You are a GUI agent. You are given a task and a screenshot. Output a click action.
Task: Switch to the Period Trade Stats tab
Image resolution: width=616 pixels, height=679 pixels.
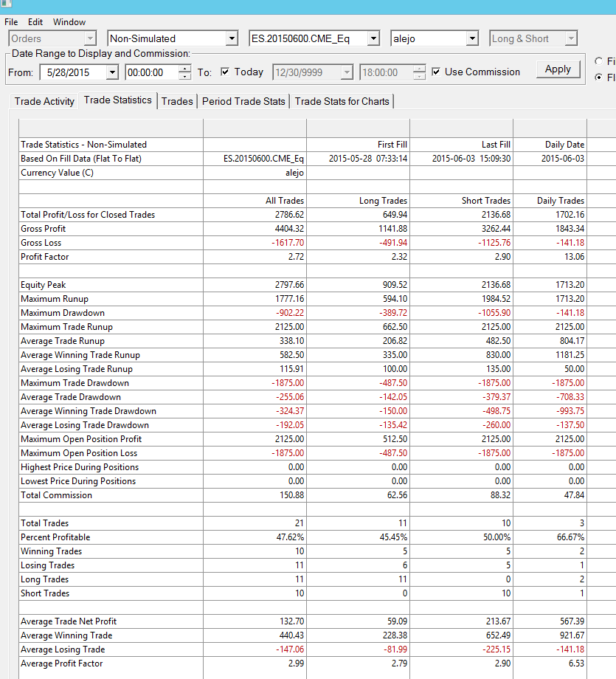coord(243,101)
